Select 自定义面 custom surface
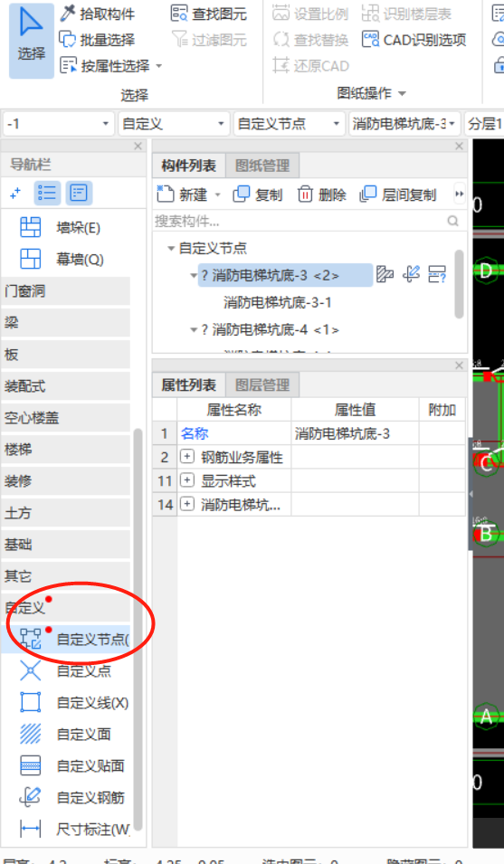Image resolution: width=504 pixels, height=864 pixels. click(66, 734)
